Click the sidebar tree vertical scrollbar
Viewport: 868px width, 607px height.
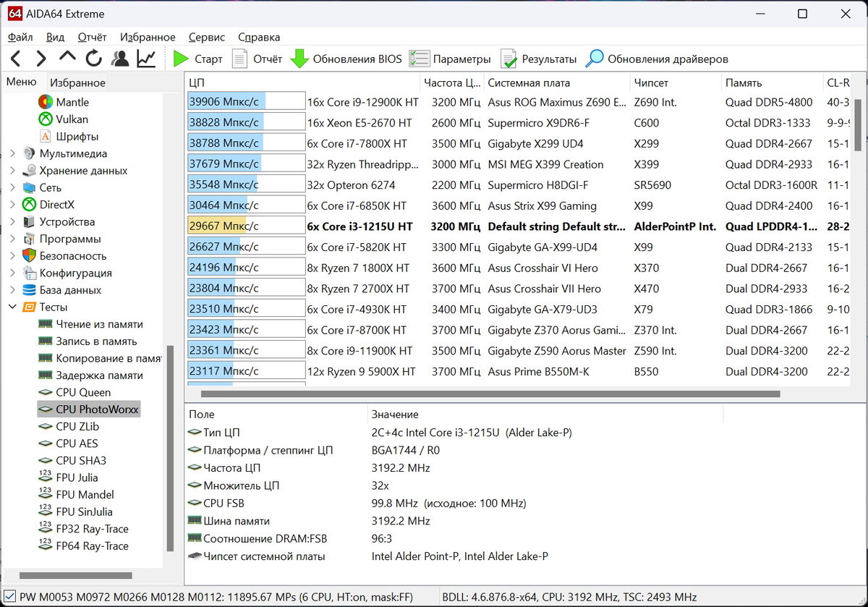click(x=170, y=449)
